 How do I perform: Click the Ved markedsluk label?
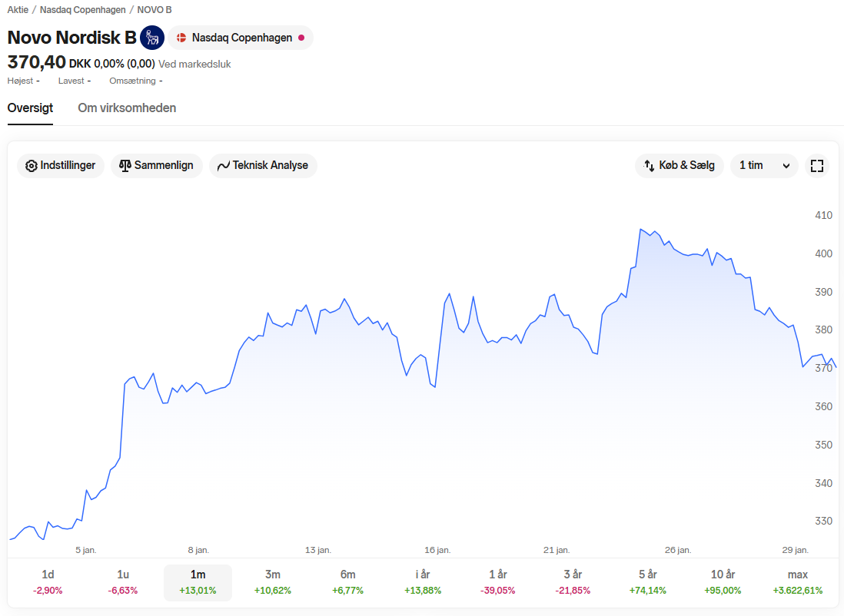click(194, 64)
